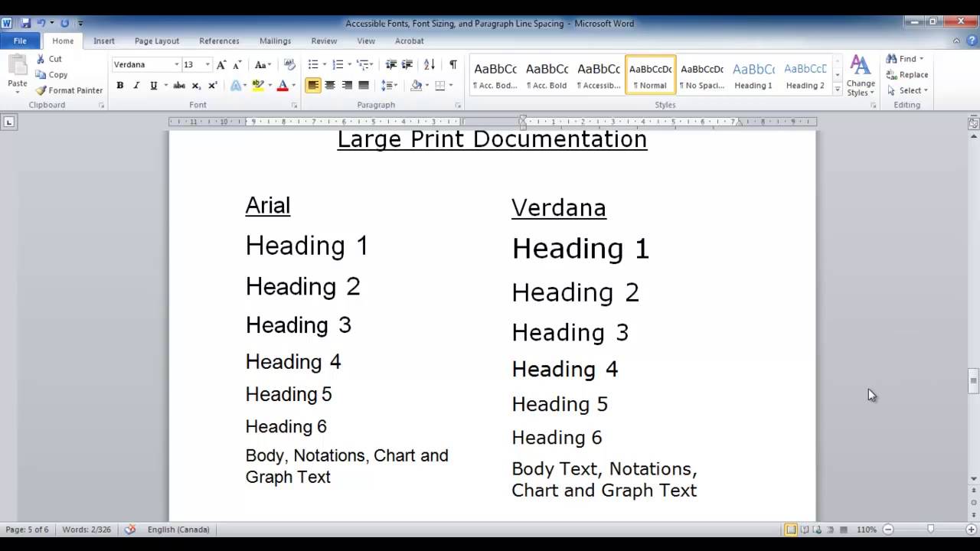Sort text alphabetically
This screenshot has height=551, width=980.
(x=430, y=65)
